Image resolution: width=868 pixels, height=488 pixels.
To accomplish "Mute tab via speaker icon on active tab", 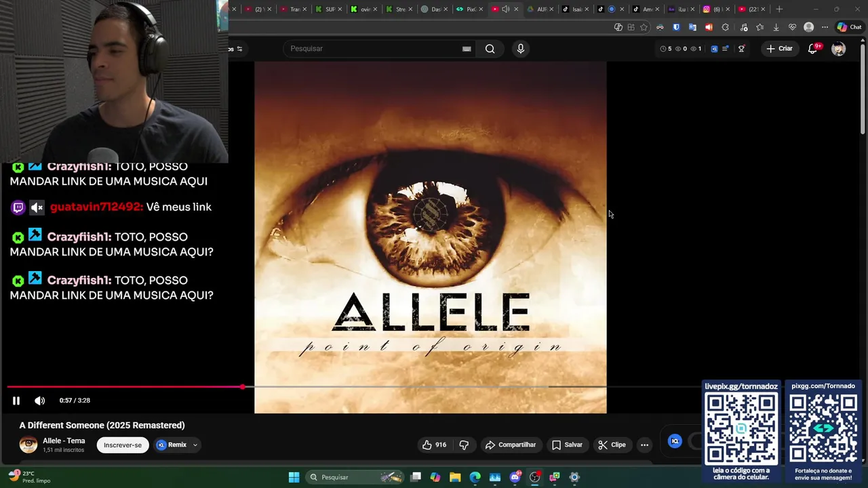I will click(x=505, y=9).
